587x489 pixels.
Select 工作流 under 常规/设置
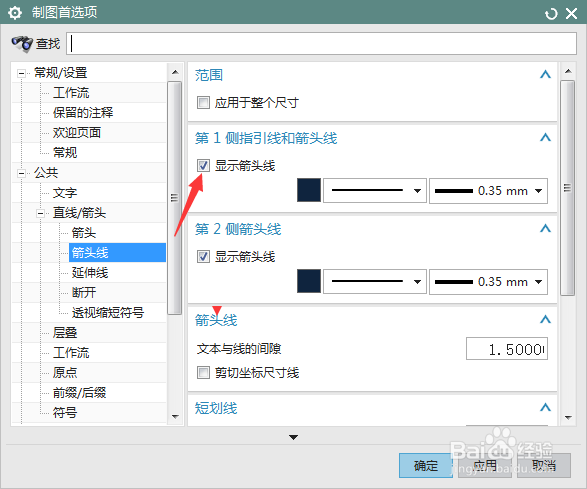pos(71,92)
